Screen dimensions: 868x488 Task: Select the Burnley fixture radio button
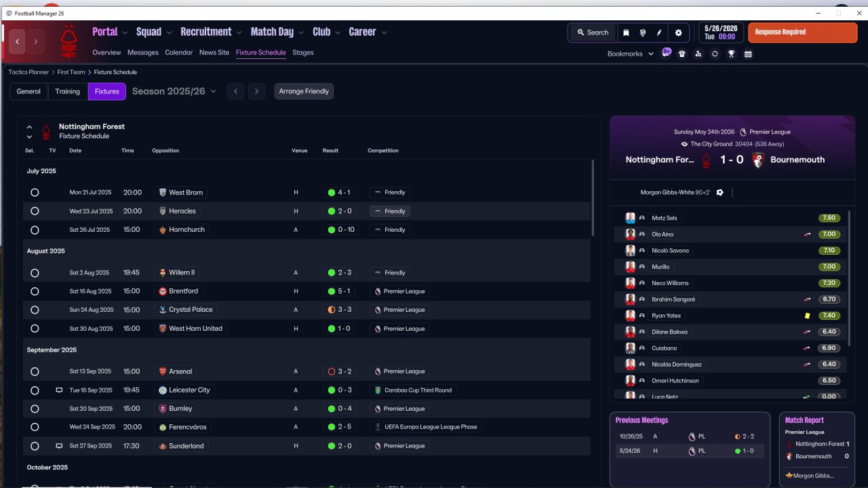pos(35,409)
